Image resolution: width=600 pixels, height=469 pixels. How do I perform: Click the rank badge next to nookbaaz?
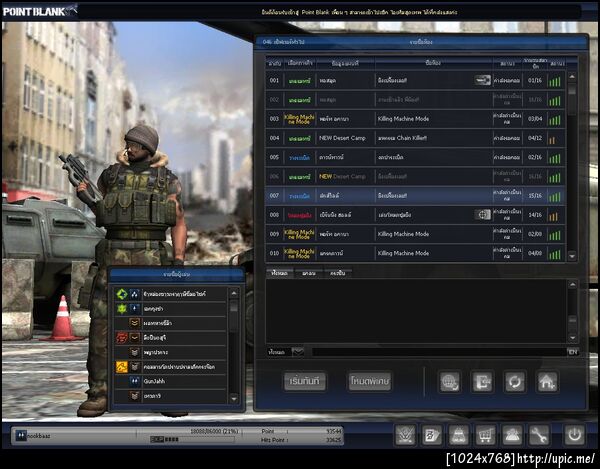point(21,435)
